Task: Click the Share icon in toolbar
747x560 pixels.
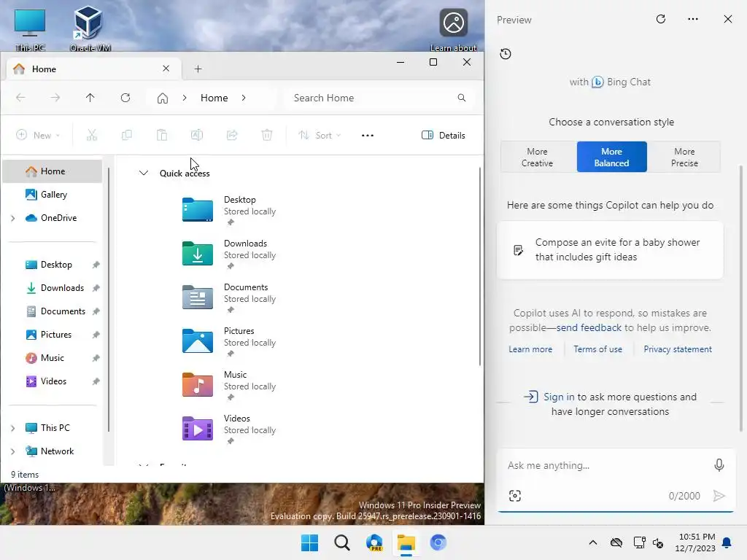Action: click(x=232, y=135)
